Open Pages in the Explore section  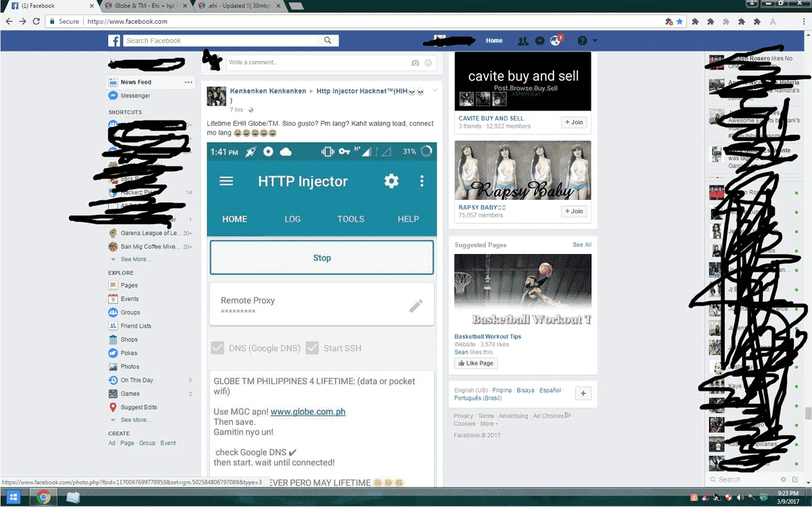point(129,285)
